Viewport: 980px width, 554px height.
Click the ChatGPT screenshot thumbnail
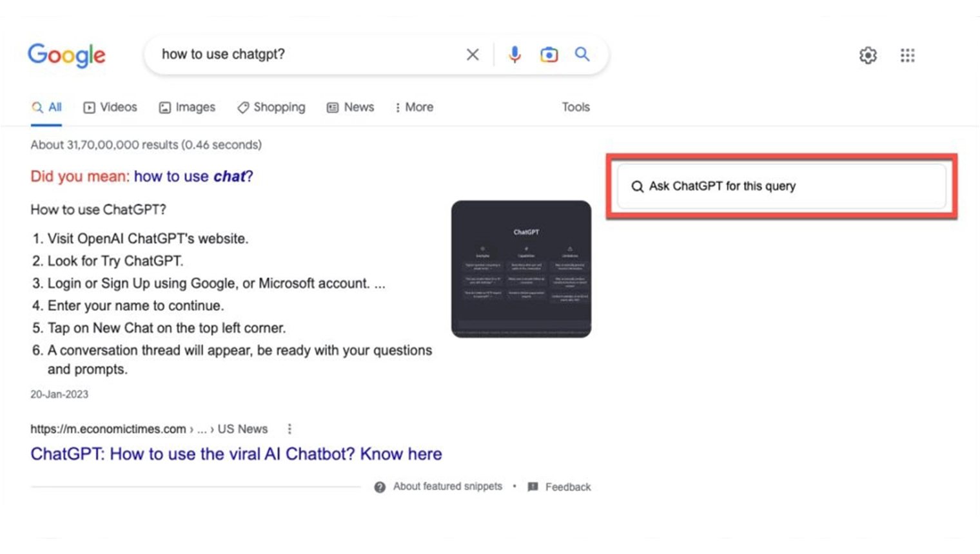(521, 268)
